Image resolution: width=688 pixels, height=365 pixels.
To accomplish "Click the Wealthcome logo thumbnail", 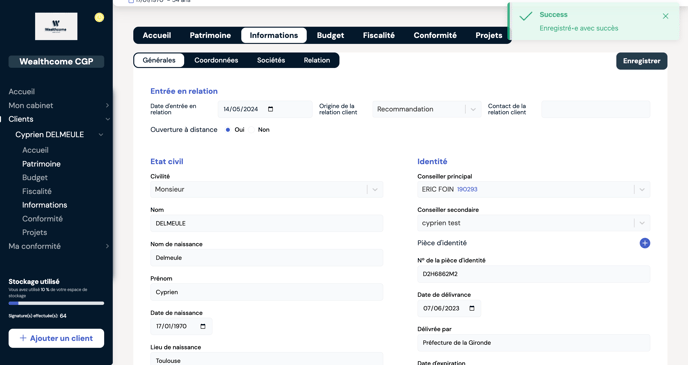I will pos(56,26).
